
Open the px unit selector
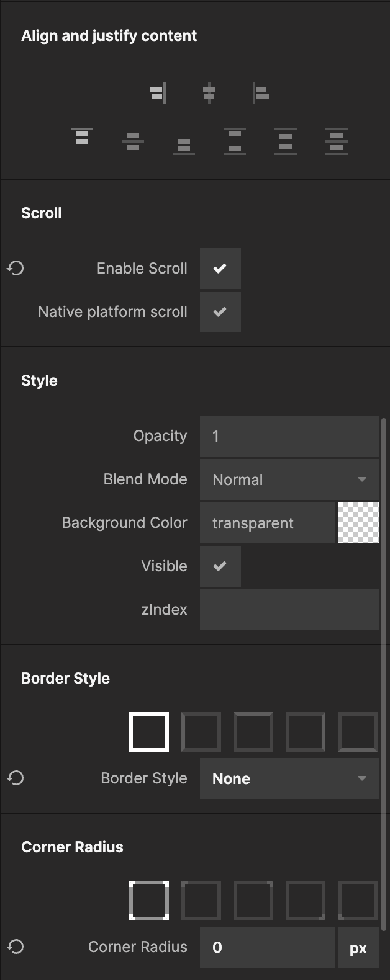[358, 947]
